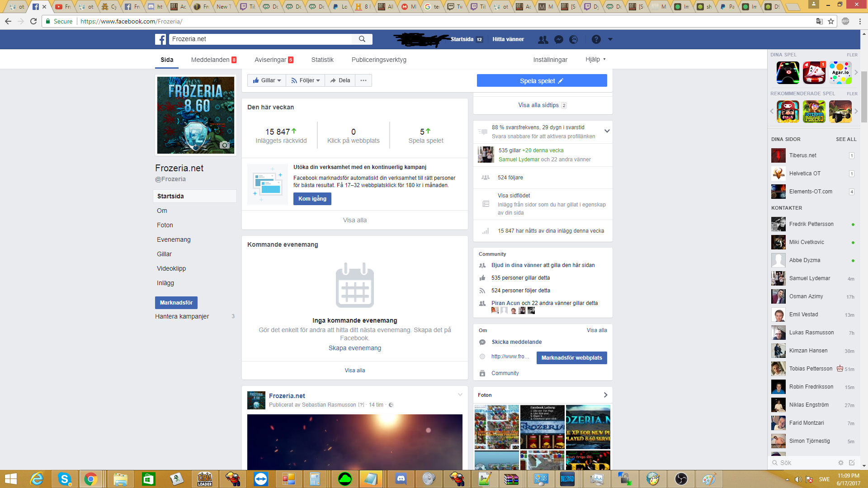The height and width of the screenshot is (488, 868).
Task: Click Agar.io game icon
Action: [x=840, y=73]
